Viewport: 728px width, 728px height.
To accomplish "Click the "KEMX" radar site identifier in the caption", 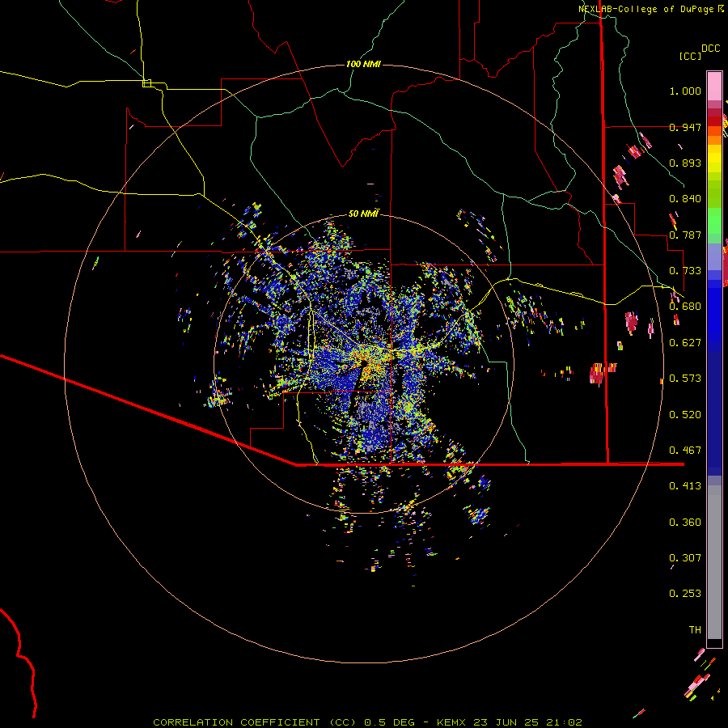I will [451, 722].
